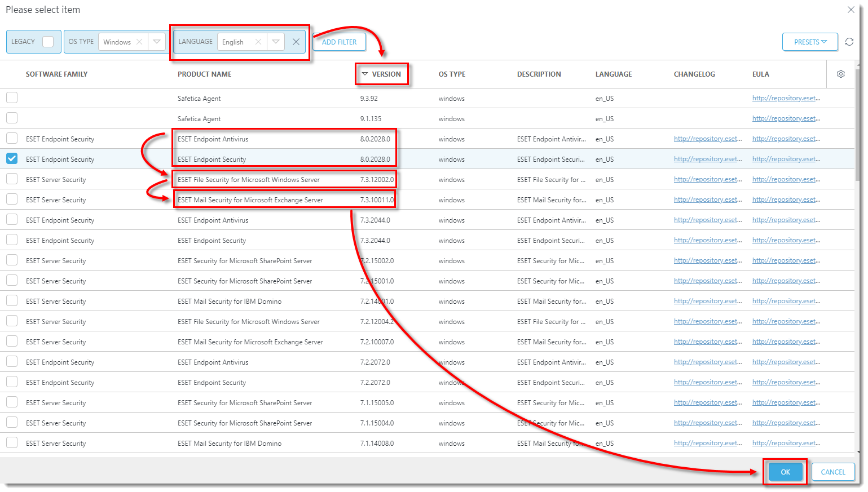Sort by Software Family column header
The height and width of the screenshot is (492, 868).
[x=56, y=74]
